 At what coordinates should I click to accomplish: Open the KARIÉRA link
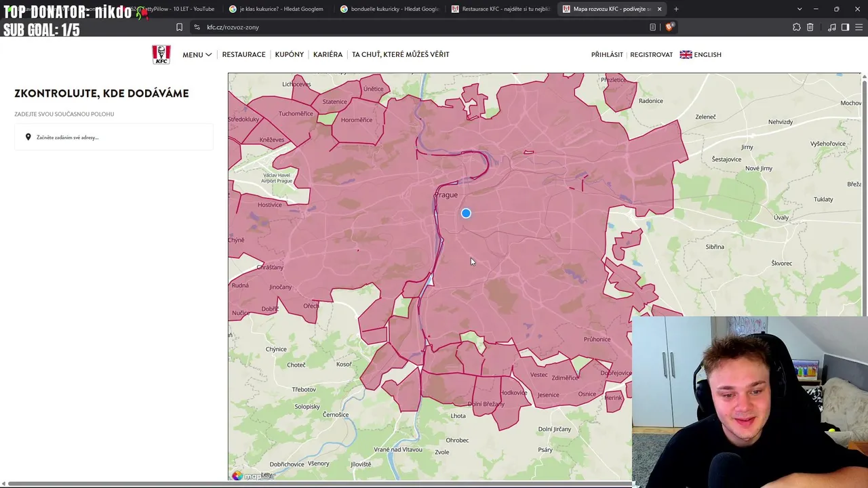coord(328,55)
